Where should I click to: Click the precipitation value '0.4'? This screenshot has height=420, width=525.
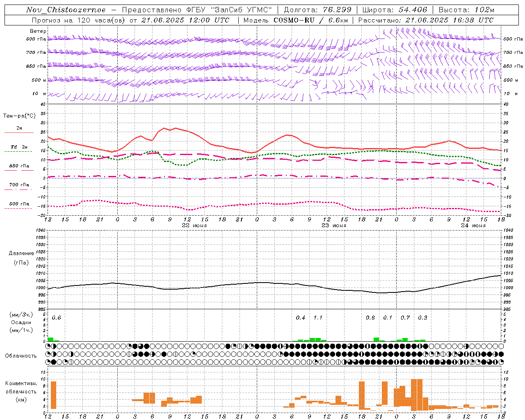pyautogui.click(x=301, y=318)
